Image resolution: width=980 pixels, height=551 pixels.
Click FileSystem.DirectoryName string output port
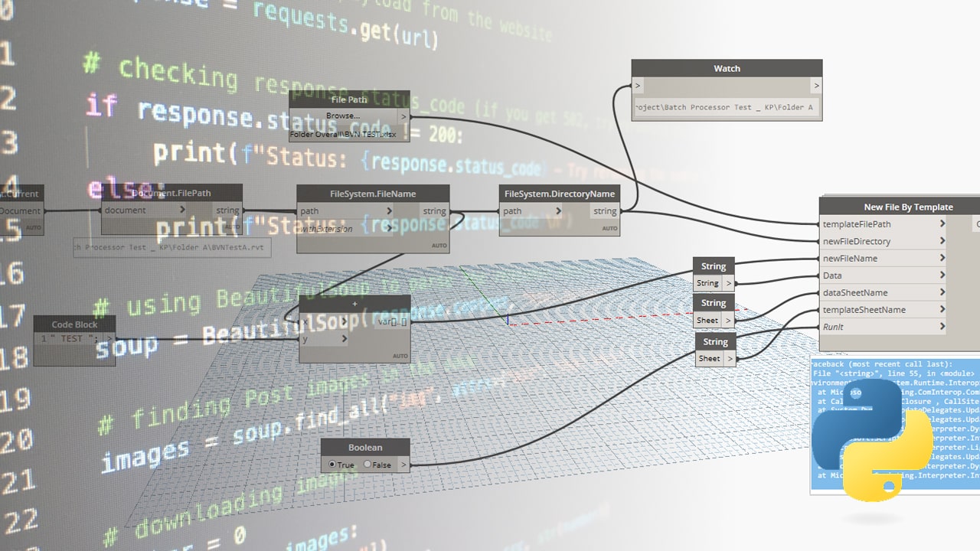pos(604,211)
